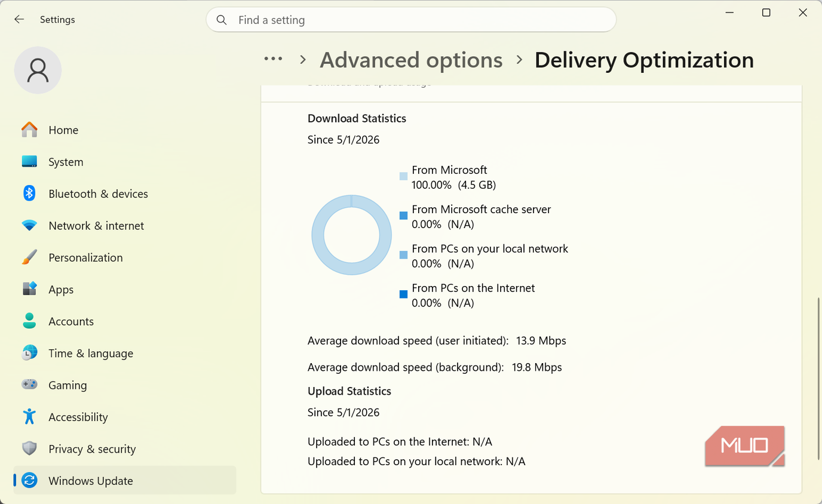Select Time & language
The height and width of the screenshot is (504, 822).
(125, 353)
